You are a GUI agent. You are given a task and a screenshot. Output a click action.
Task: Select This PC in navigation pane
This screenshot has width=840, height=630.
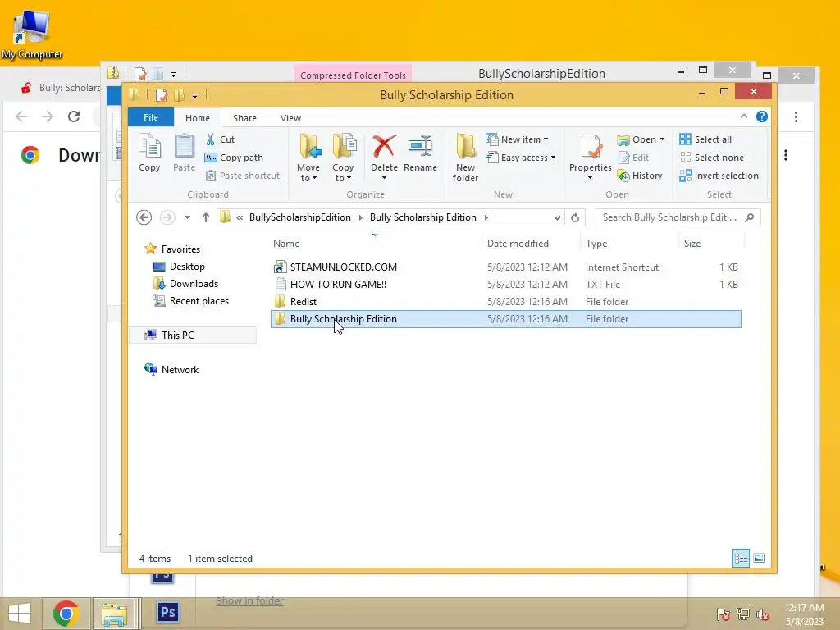(x=178, y=335)
